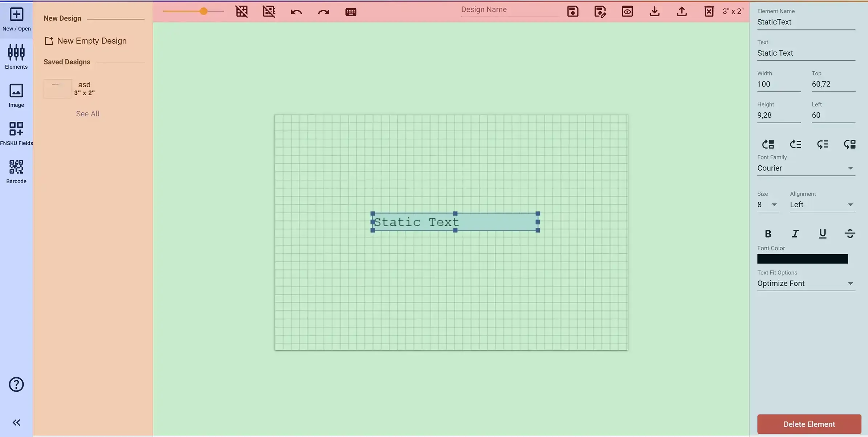Undo the last action
Image resolution: width=868 pixels, height=437 pixels.
[296, 12]
